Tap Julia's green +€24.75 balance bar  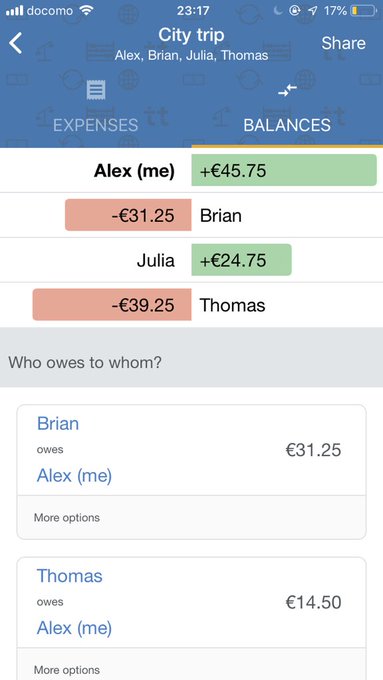point(242,260)
